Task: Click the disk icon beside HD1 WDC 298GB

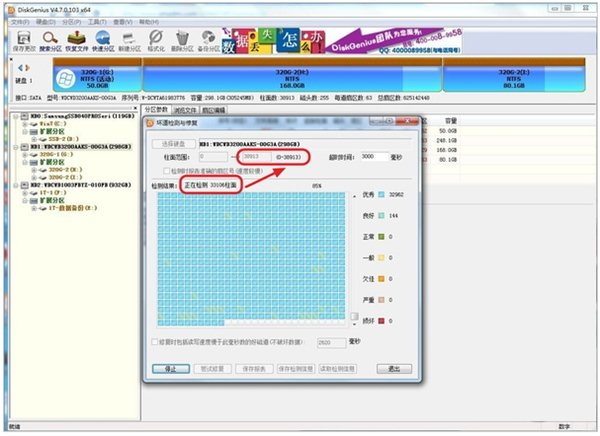Action: [24, 147]
